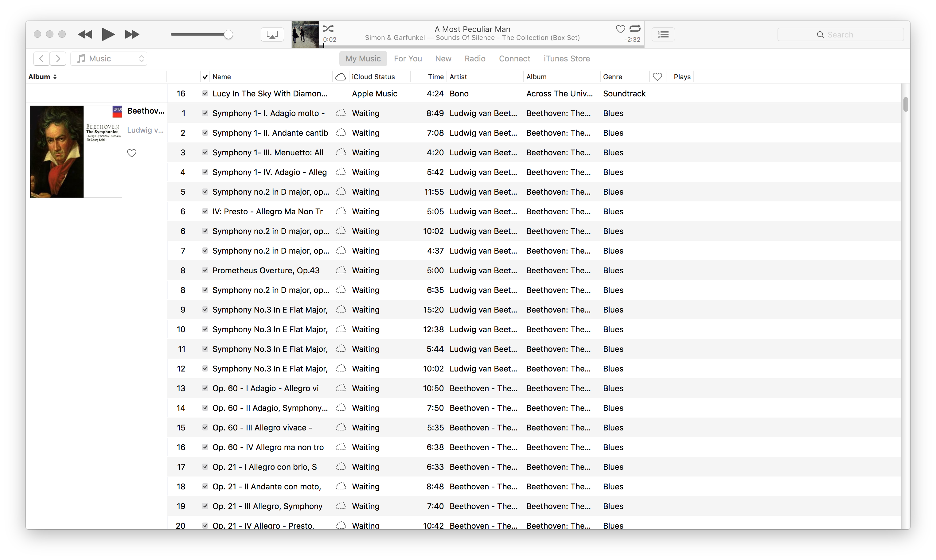This screenshot has height=560, width=936.
Task: Click cloud icon for Symphony 1- III. Menuetto
Action: (341, 152)
